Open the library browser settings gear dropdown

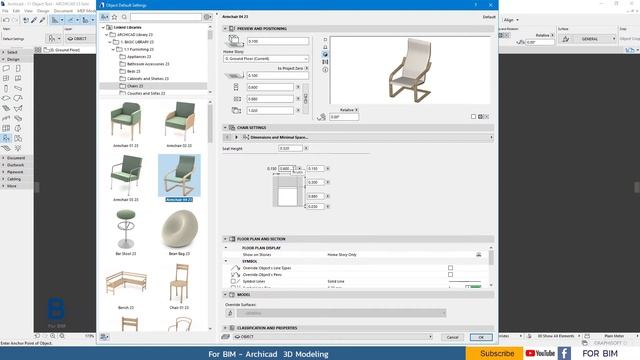208,17
